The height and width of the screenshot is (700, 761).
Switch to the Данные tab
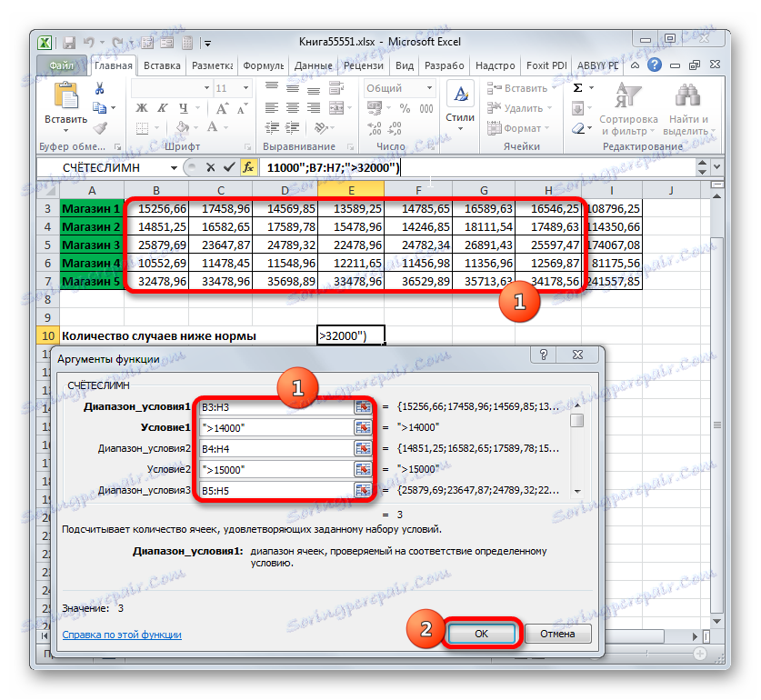click(x=313, y=65)
